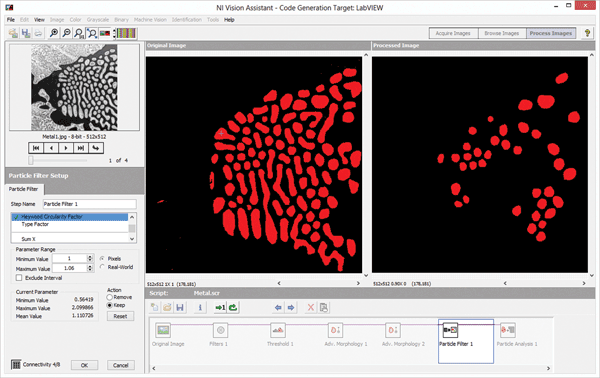Click the Open Script icon
Viewport: 600px width, 378px height.
pyautogui.click(x=167, y=307)
